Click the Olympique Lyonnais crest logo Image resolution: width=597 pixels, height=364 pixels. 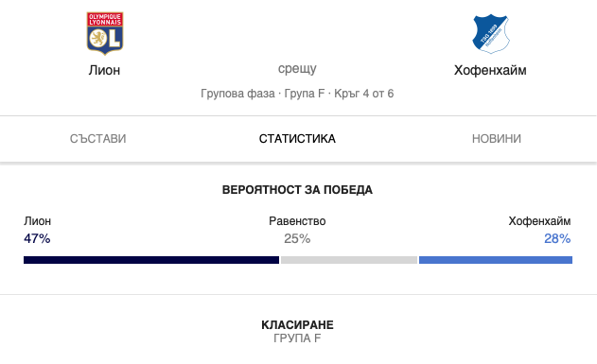(x=105, y=33)
